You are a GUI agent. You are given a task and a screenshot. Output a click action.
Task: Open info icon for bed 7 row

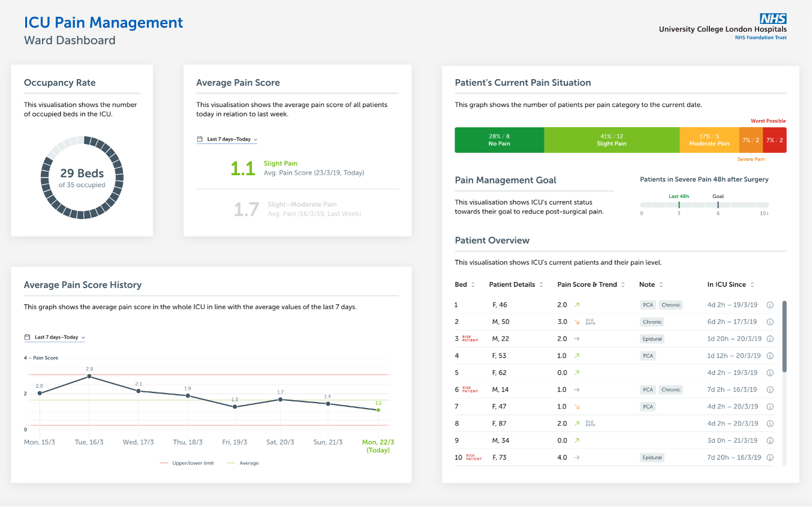pyautogui.click(x=770, y=407)
